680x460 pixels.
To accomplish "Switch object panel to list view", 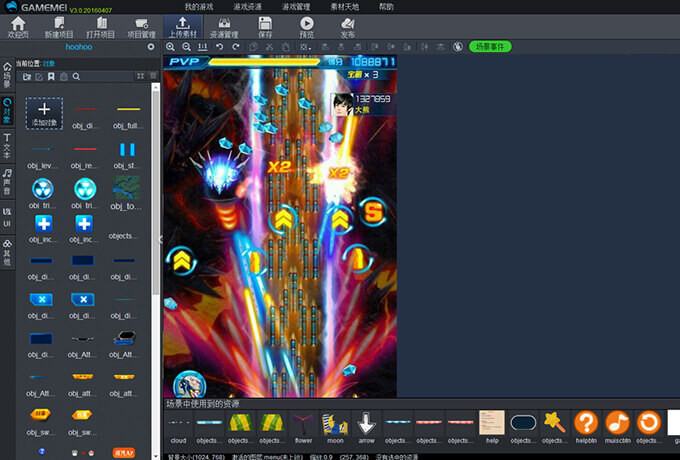I will tap(153, 76).
